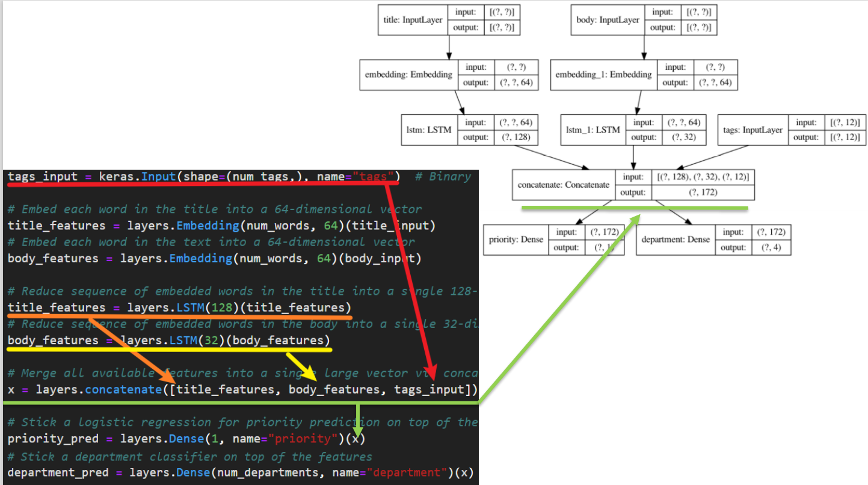Click the 'lstm: LSTM' node label
The image size is (868, 485).
(428, 129)
